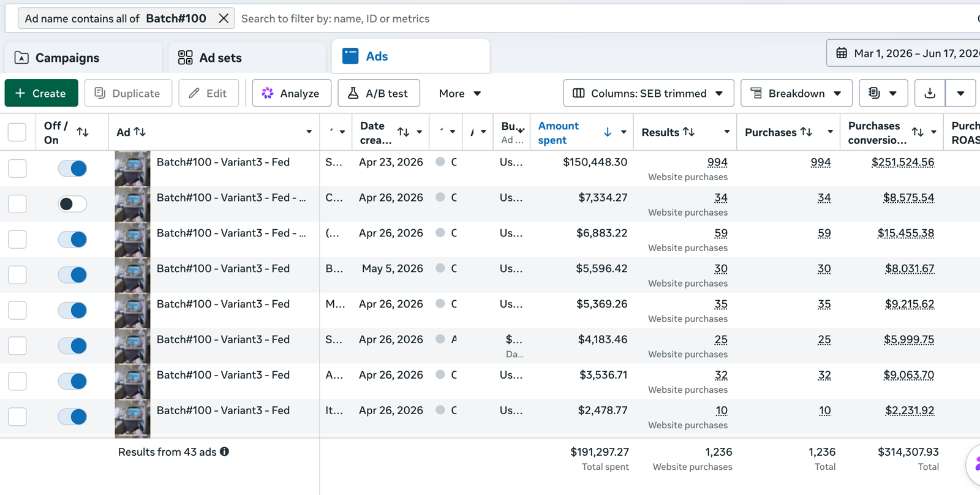Click the 994 results link
Image resolution: width=980 pixels, height=495 pixels.
[x=717, y=162]
